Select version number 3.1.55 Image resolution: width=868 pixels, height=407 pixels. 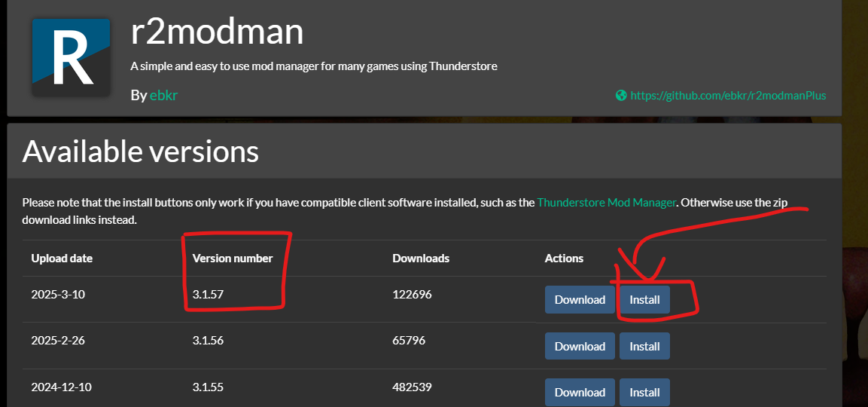click(x=208, y=387)
